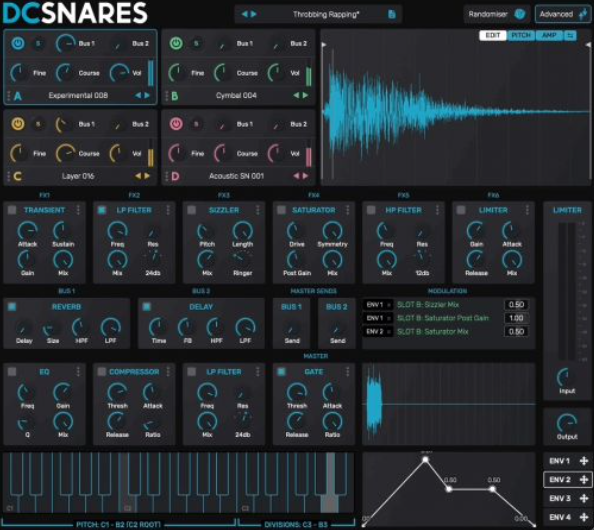
Task: Save the Throbbing Rapping preset
Action: 392,14
